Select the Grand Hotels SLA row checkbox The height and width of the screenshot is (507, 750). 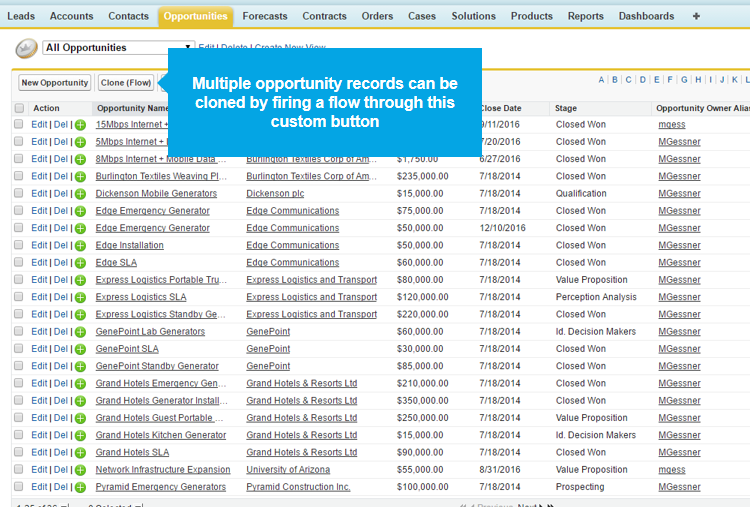[x=19, y=452]
